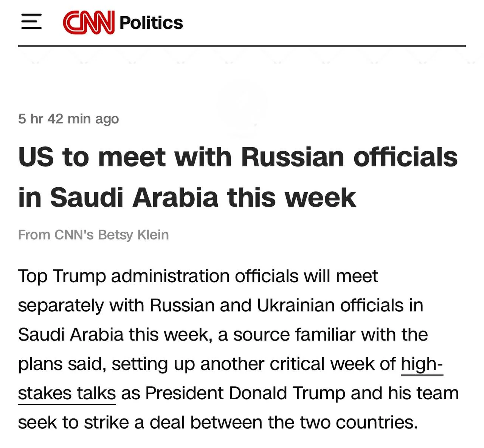Open the hamburger navigation menu
484x448 pixels.
point(31,22)
